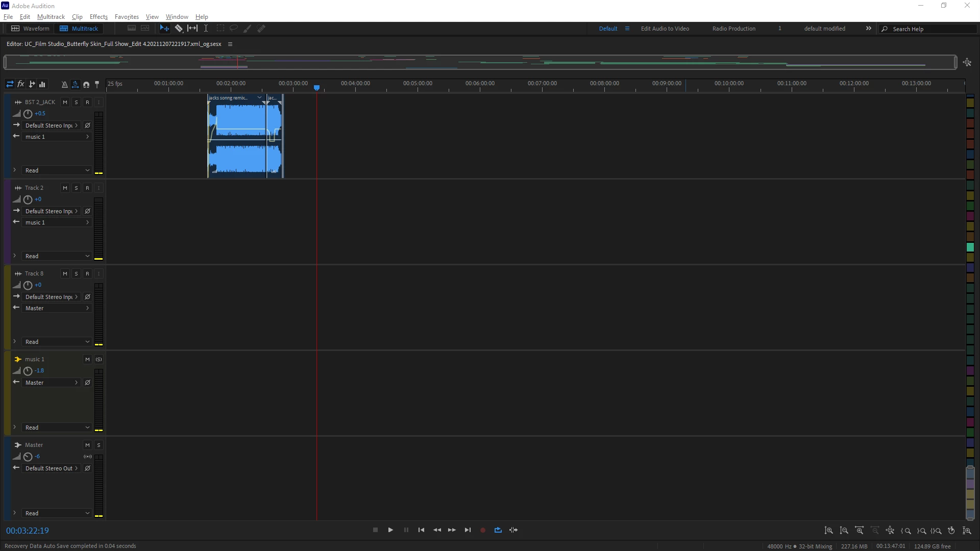Image resolution: width=980 pixels, height=551 pixels.
Task: Toggle loop playback button
Action: pyautogui.click(x=498, y=530)
